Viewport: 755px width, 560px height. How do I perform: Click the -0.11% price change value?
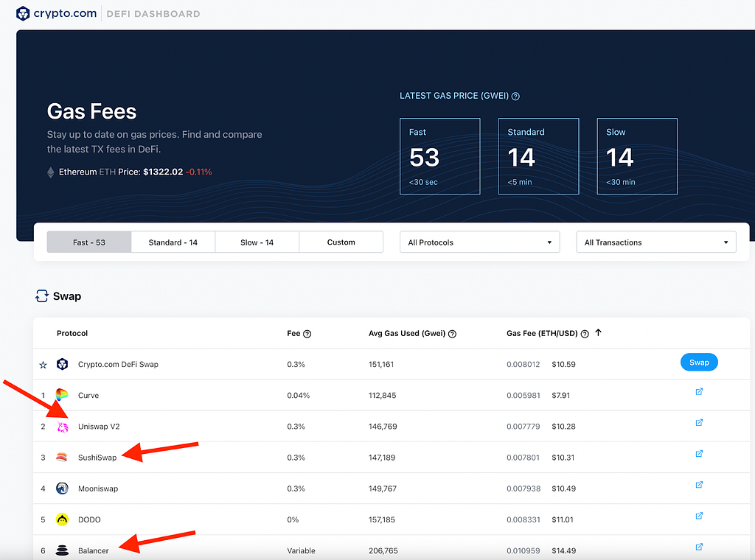pos(198,172)
